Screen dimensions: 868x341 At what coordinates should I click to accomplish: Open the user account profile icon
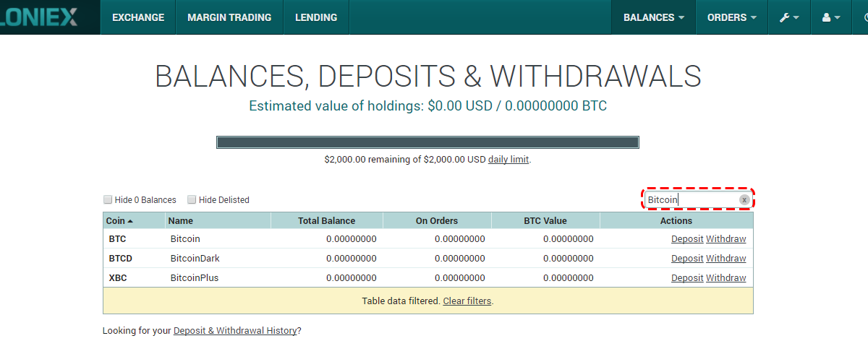point(827,17)
